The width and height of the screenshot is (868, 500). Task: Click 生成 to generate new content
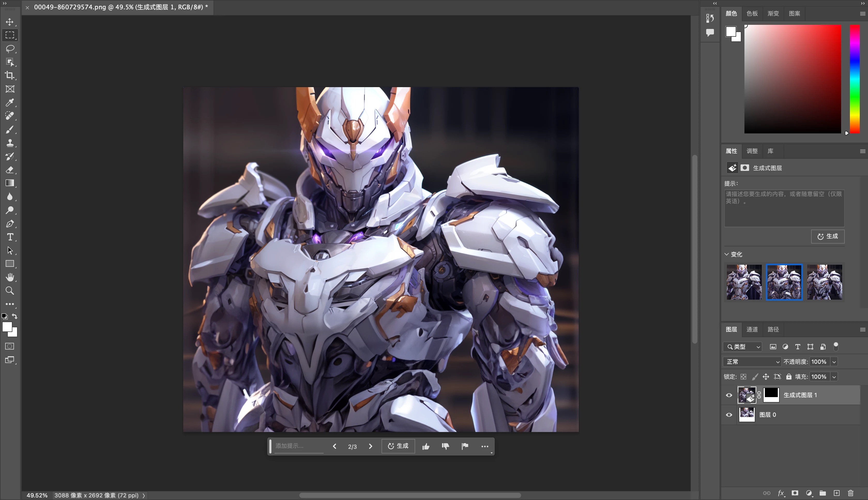(398, 446)
